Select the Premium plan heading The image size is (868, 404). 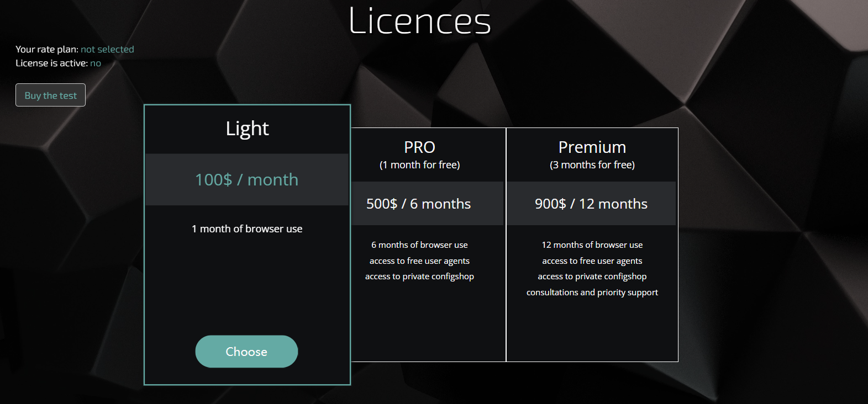(x=592, y=147)
